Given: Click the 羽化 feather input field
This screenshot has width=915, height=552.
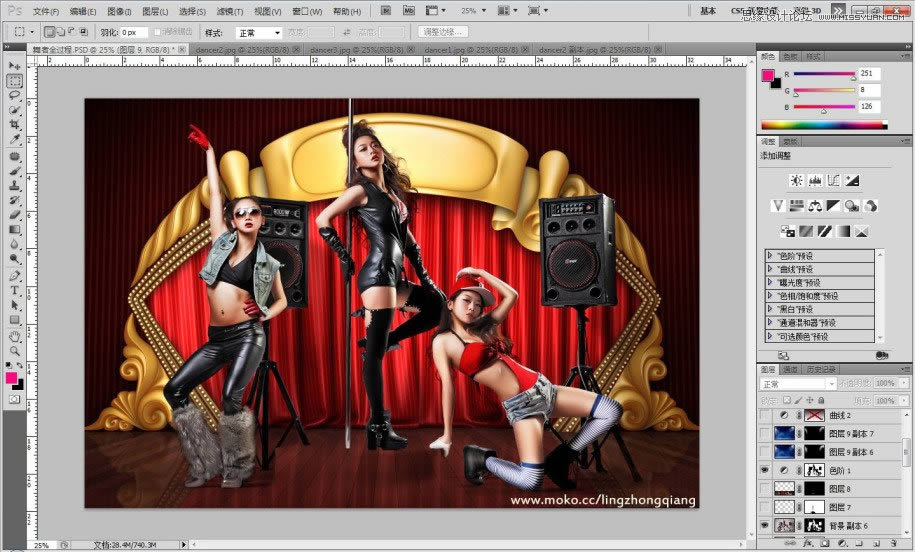Looking at the screenshot, I should (x=134, y=32).
